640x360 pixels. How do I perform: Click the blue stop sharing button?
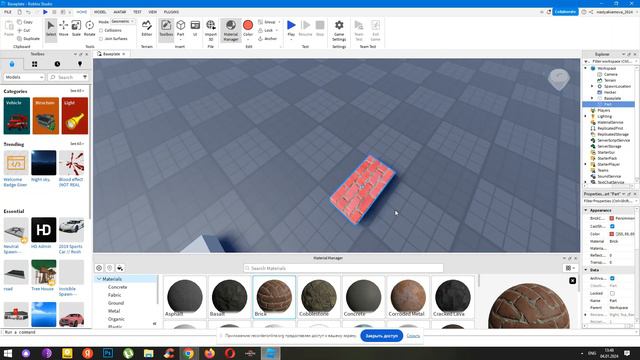(x=382, y=336)
